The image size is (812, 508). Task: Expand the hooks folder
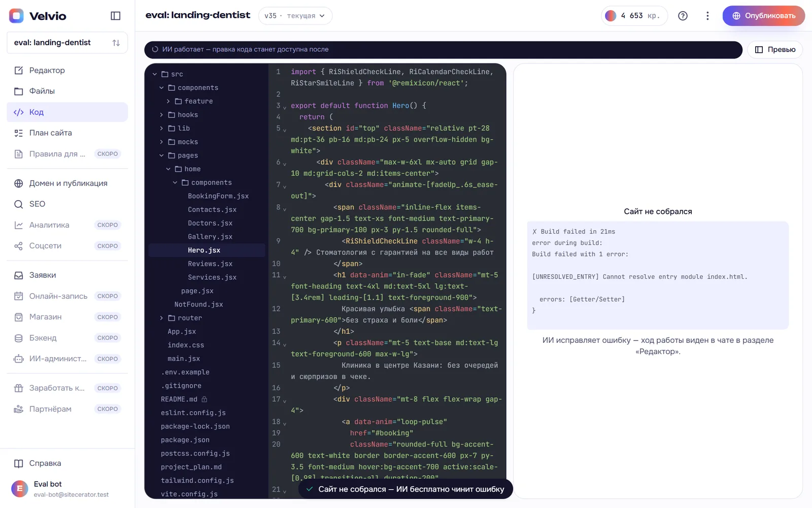161,115
